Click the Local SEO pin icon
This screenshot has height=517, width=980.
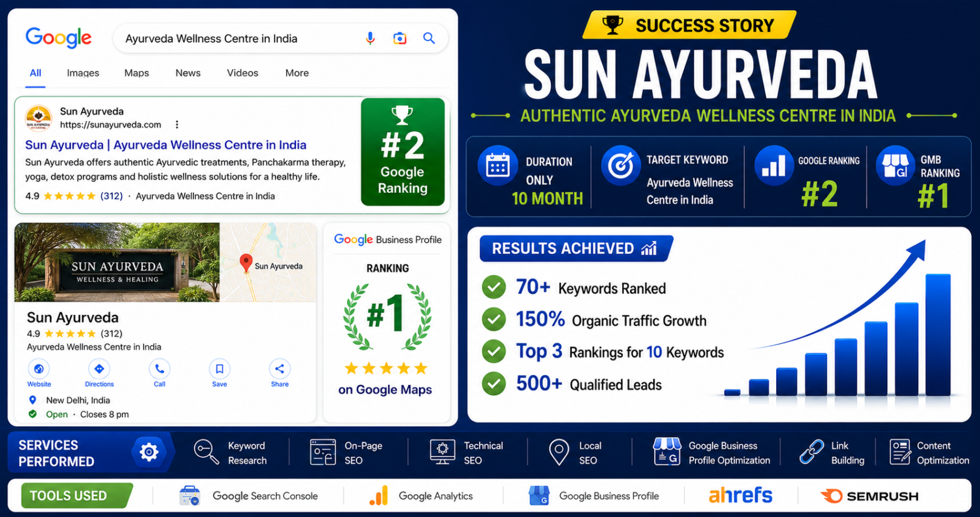(x=559, y=452)
